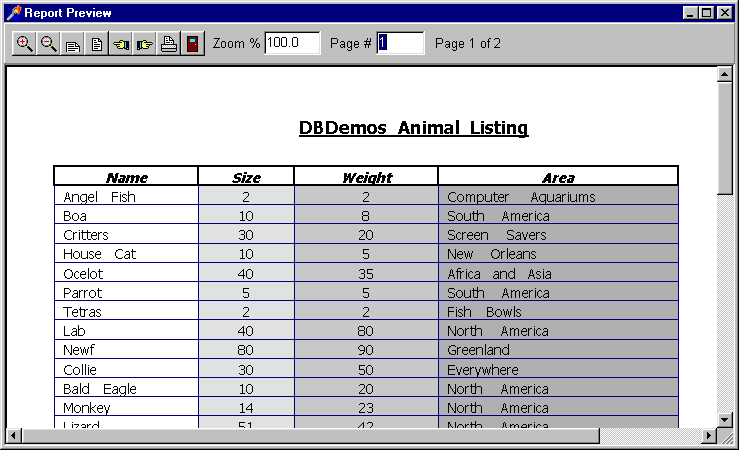Go to next page with right hand icon
Viewport: 739px width, 450px height.
point(145,44)
